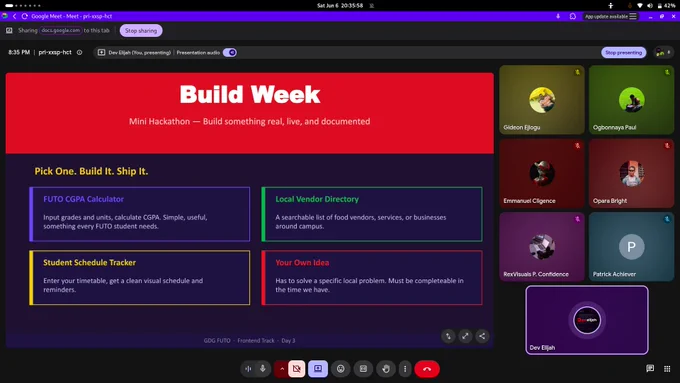
Task: Click the Local Vendor Directory card
Action: [x=372, y=214]
